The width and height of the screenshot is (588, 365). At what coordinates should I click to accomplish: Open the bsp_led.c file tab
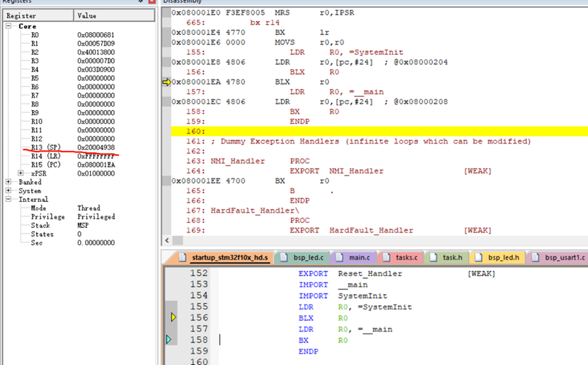tap(303, 258)
